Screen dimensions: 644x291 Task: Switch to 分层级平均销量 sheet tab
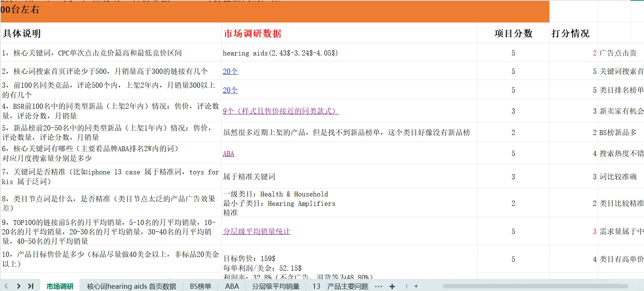click(x=276, y=286)
